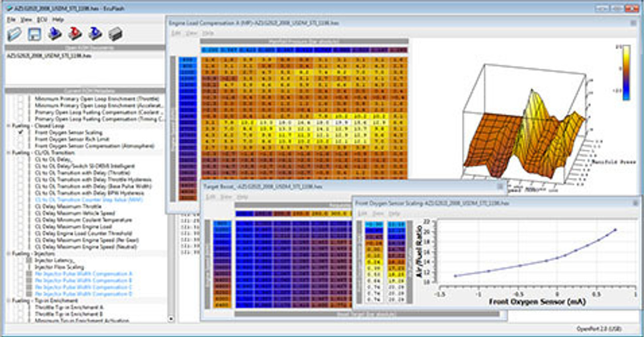The width and height of the screenshot is (644, 337).
Task: Click table icon beside Per Injector Pulse Width Compensation D
Action: coord(29,294)
